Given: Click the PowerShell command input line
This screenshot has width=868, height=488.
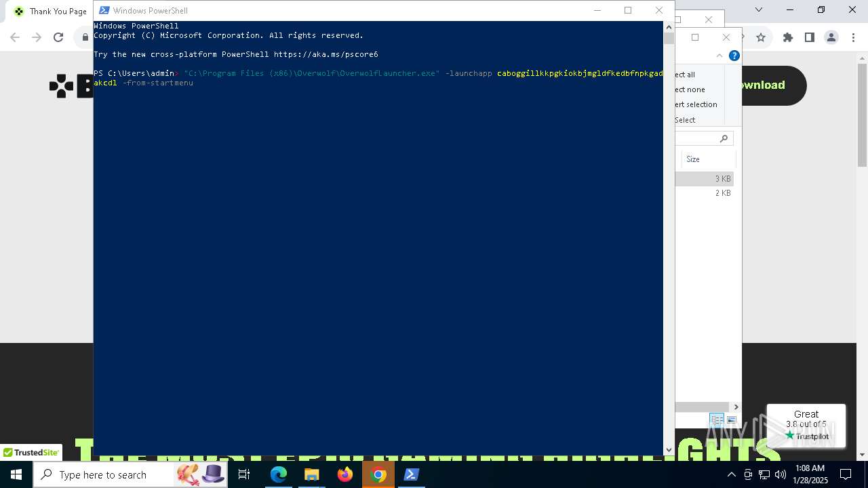Looking at the screenshot, I should tap(378, 78).
